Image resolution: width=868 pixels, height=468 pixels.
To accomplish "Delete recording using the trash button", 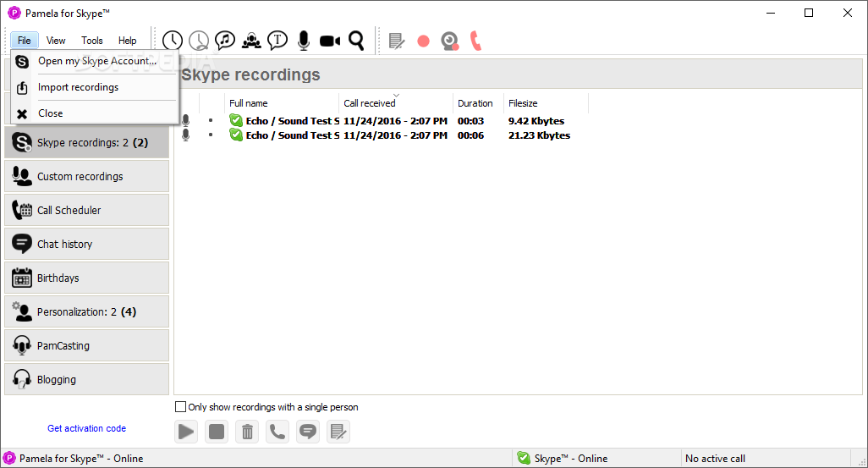I will pos(247,432).
